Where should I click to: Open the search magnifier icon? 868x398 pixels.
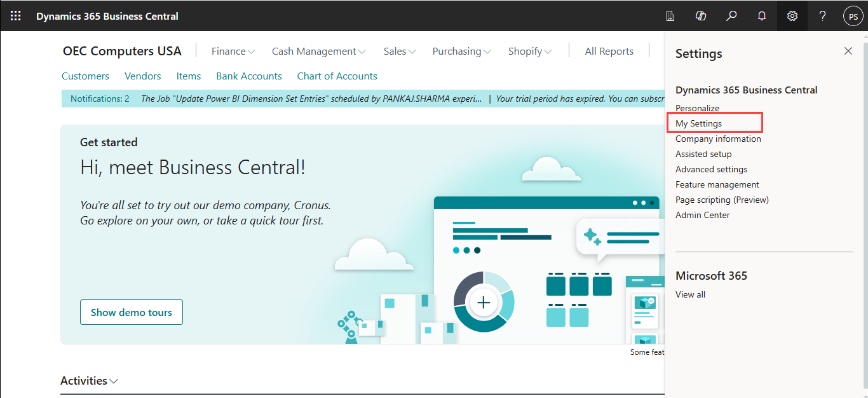tap(731, 16)
